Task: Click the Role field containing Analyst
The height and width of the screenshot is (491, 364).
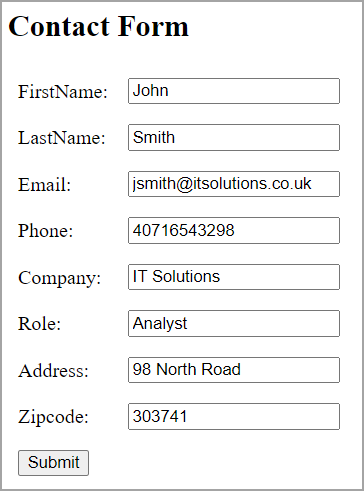Action: coord(234,323)
